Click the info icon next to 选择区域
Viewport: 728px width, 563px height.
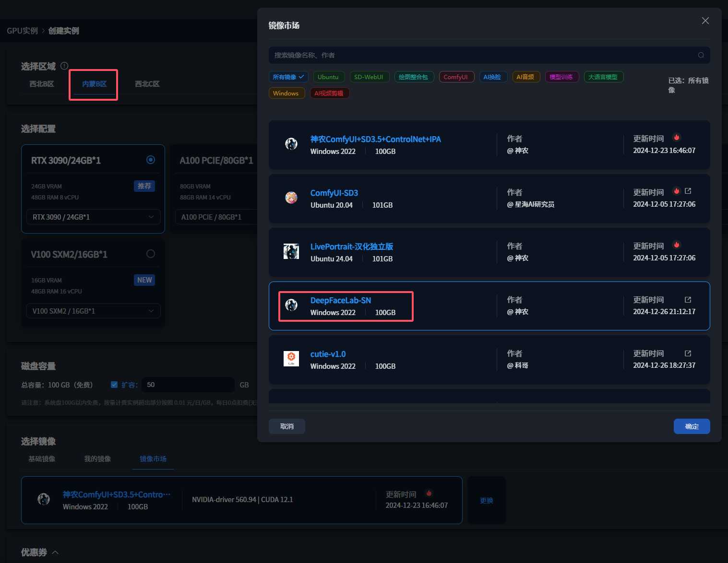point(64,66)
